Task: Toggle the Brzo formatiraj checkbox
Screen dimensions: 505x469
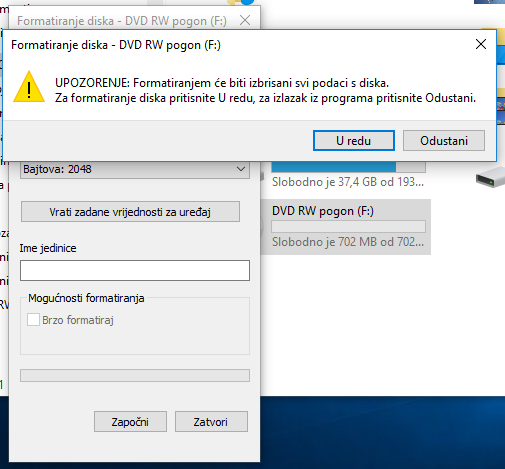Action: 33,320
